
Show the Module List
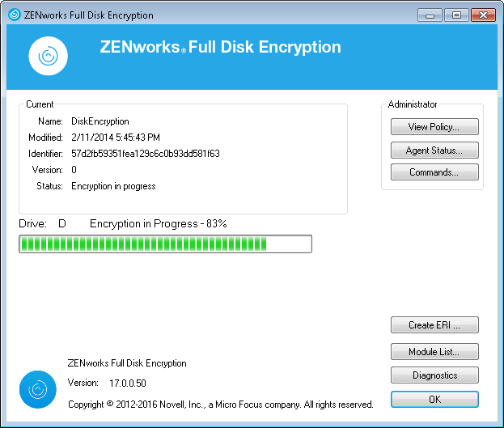coord(434,352)
